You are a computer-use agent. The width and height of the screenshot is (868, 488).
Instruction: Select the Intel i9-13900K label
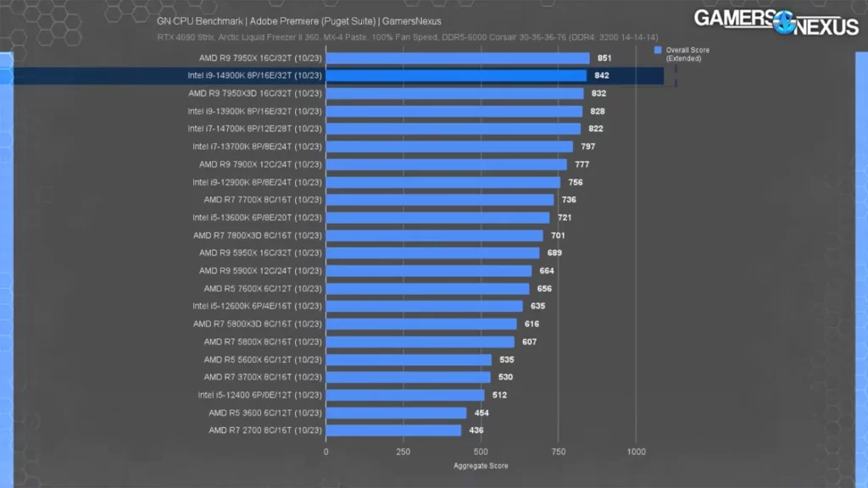coord(254,111)
